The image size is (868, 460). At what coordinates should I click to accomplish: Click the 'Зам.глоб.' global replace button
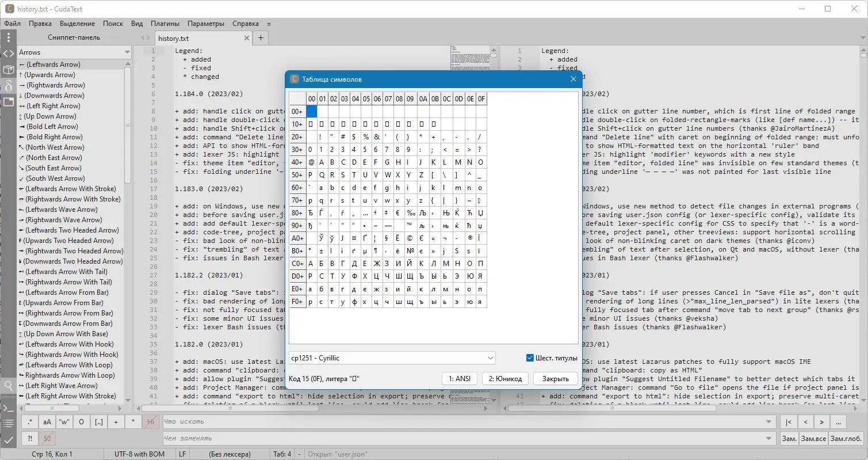[x=847, y=439]
